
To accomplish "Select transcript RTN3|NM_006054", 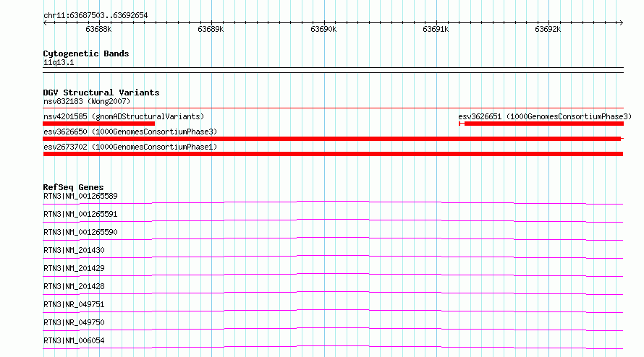I will tap(74, 340).
